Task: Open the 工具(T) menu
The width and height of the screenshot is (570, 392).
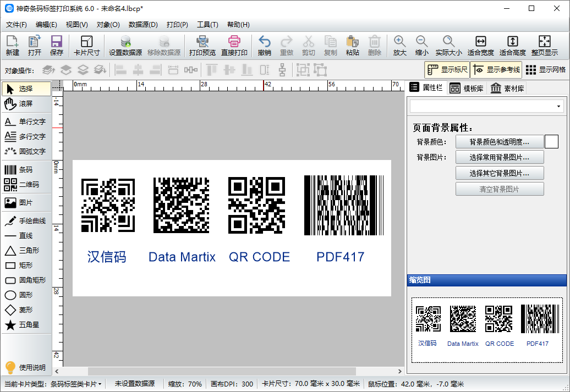Action: coord(207,25)
